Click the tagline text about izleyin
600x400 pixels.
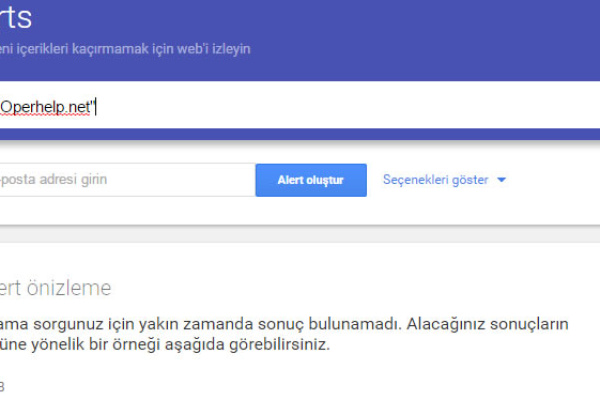pyautogui.click(x=125, y=49)
